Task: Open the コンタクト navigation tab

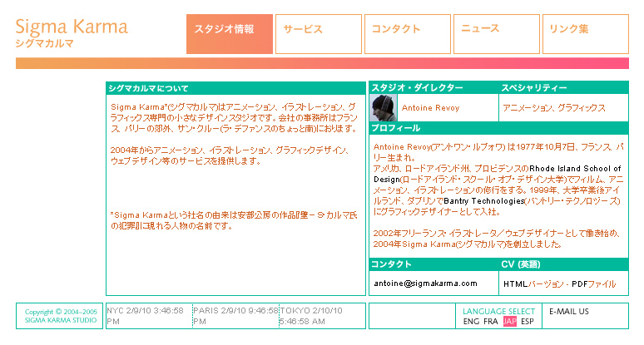Action: (x=407, y=34)
